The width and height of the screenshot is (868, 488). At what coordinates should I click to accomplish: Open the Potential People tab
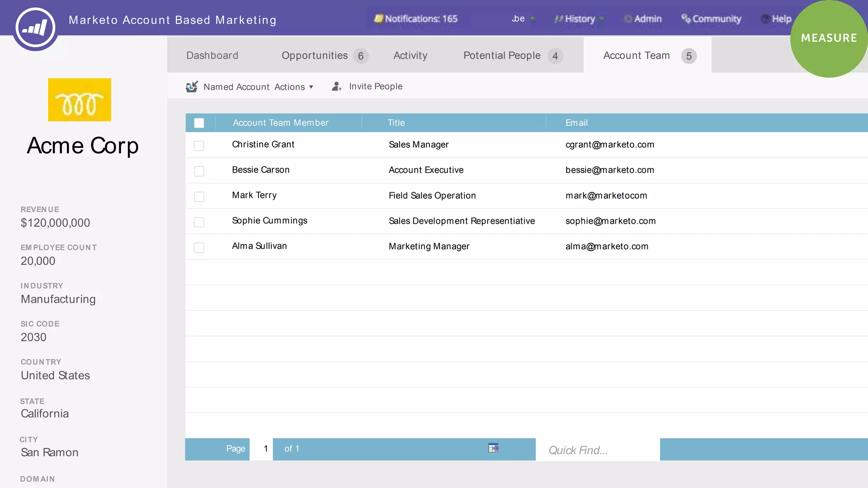[x=502, y=55]
